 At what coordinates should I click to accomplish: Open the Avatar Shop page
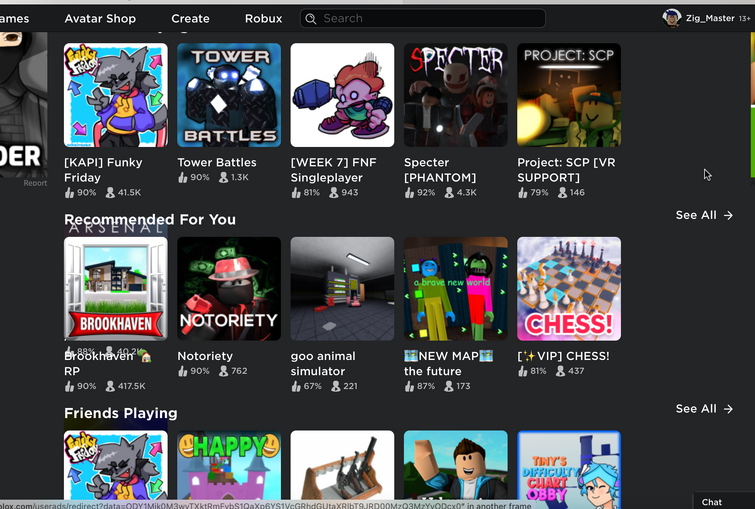tap(100, 18)
